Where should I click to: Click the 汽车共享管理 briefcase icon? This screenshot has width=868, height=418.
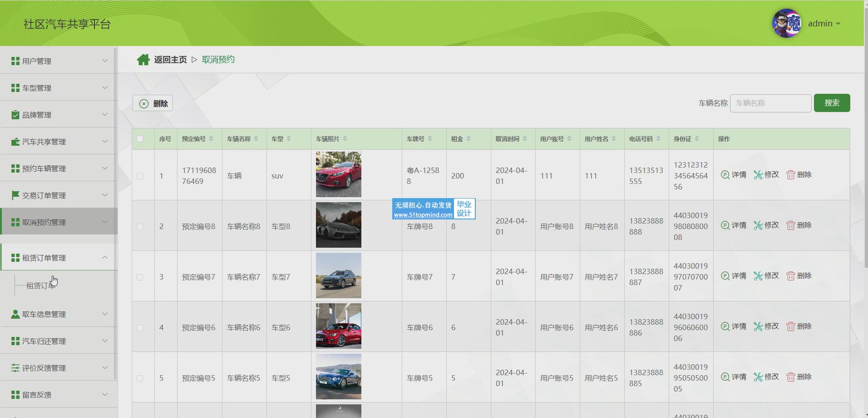click(x=15, y=142)
